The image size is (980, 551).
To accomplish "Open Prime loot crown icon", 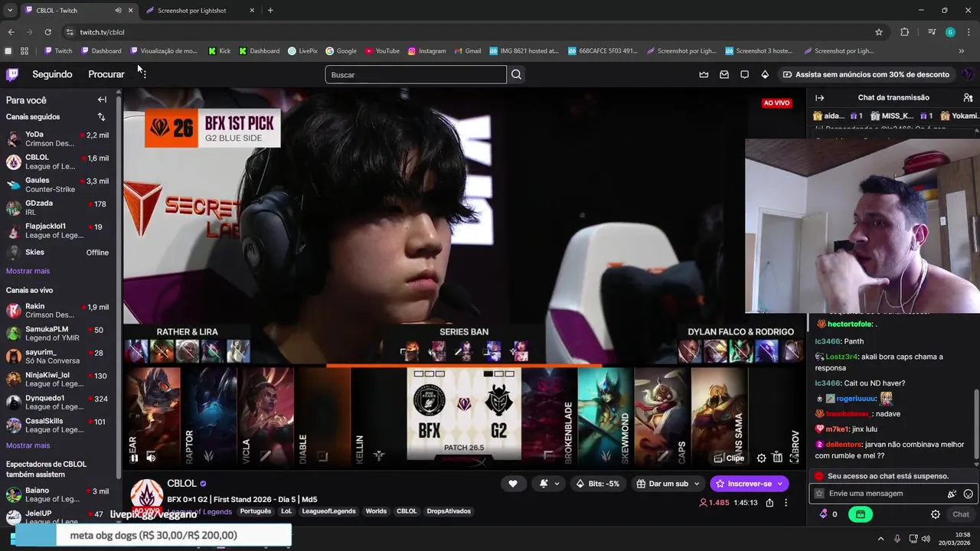I will [704, 74].
